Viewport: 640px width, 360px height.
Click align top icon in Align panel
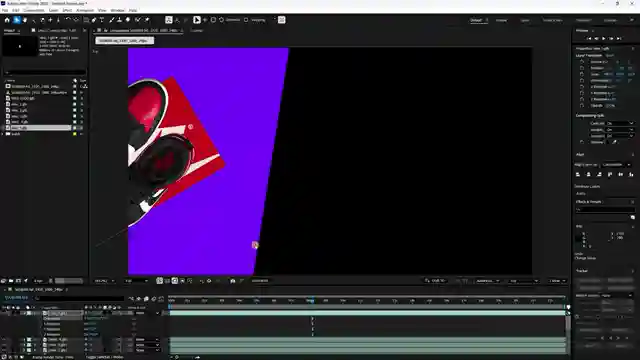610,174
